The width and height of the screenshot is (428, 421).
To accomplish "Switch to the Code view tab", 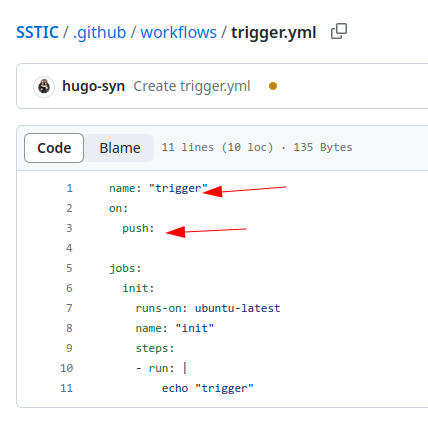I will [x=54, y=148].
